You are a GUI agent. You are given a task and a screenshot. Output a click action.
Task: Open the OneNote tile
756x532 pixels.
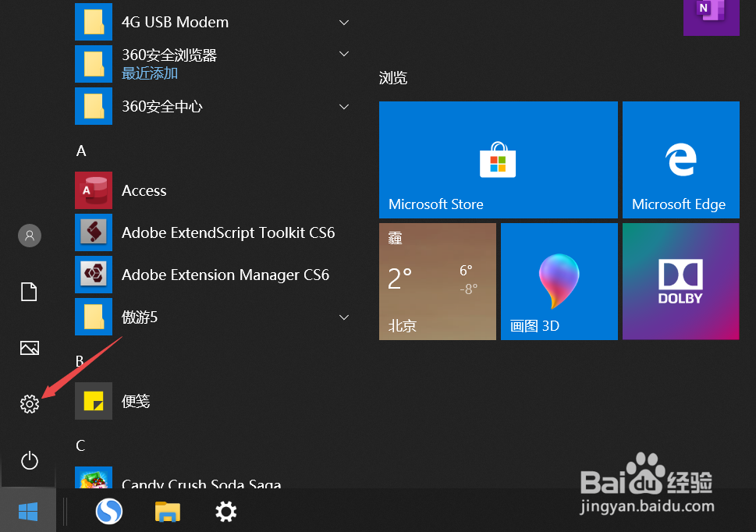pyautogui.click(x=712, y=17)
